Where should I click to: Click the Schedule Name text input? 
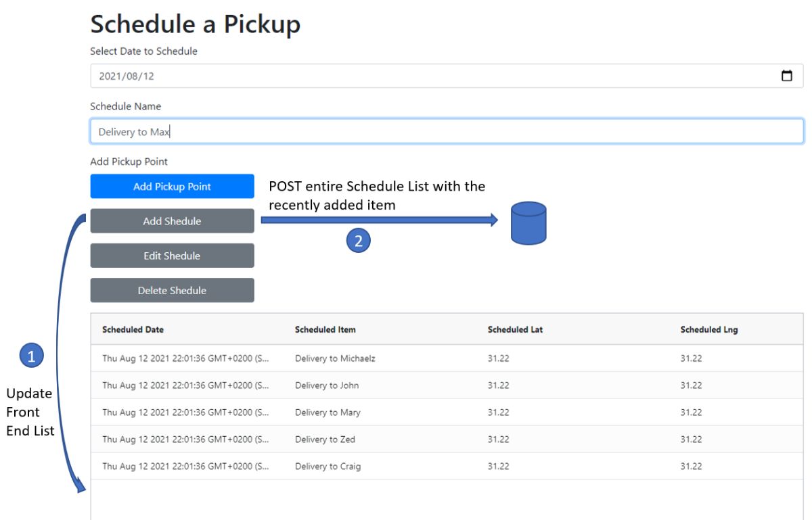(x=447, y=131)
